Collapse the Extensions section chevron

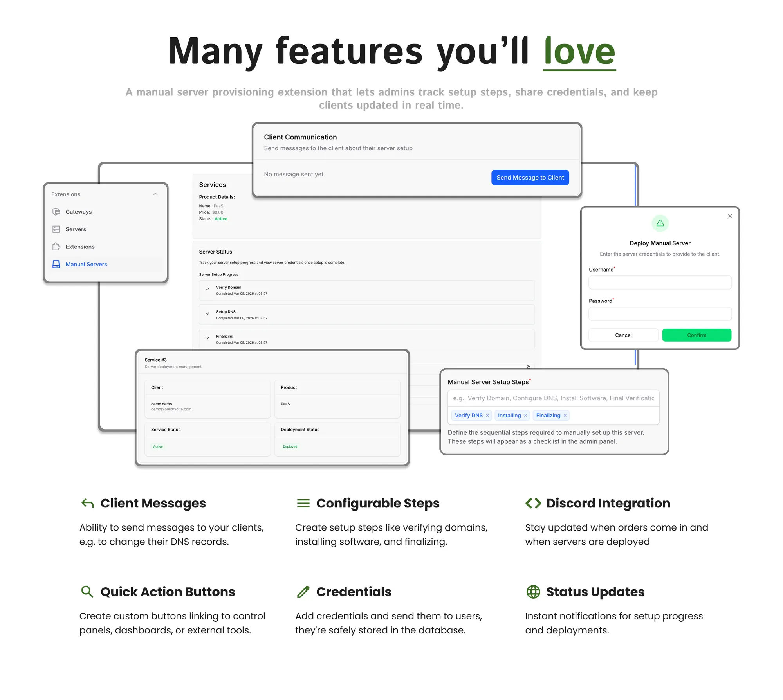[155, 194]
